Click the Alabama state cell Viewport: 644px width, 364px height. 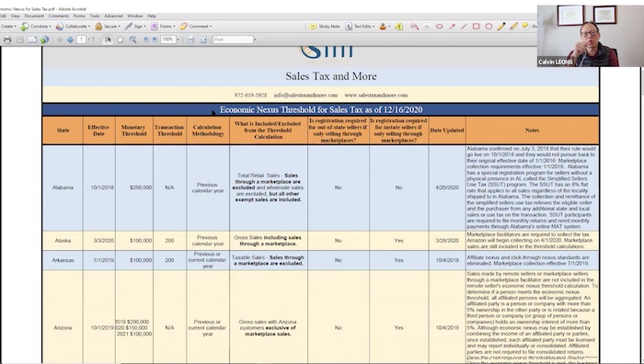tap(63, 188)
